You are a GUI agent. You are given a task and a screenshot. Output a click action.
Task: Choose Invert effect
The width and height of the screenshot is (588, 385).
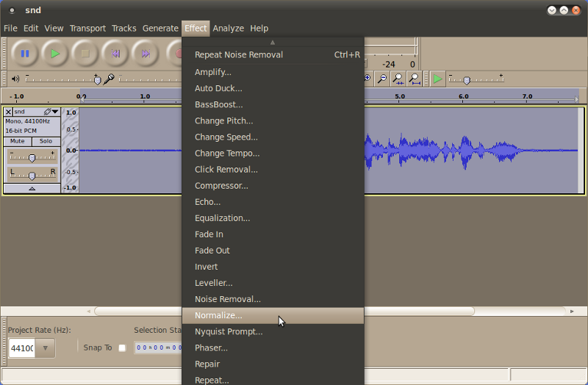click(x=273, y=267)
